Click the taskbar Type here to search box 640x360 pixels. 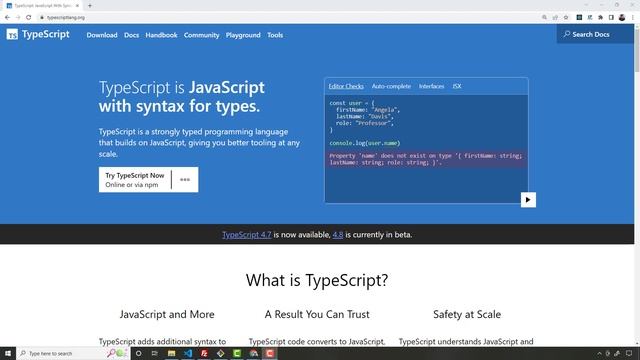73,353
